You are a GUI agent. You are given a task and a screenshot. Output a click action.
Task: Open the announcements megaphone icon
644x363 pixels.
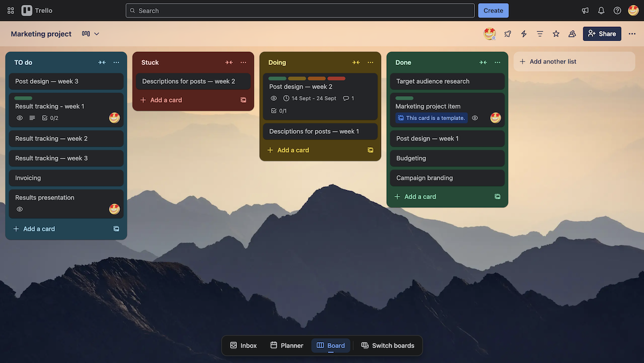click(x=585, y=10)
